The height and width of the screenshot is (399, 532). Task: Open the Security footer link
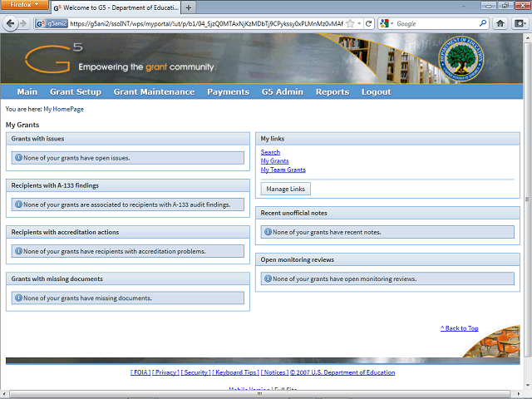195,372
